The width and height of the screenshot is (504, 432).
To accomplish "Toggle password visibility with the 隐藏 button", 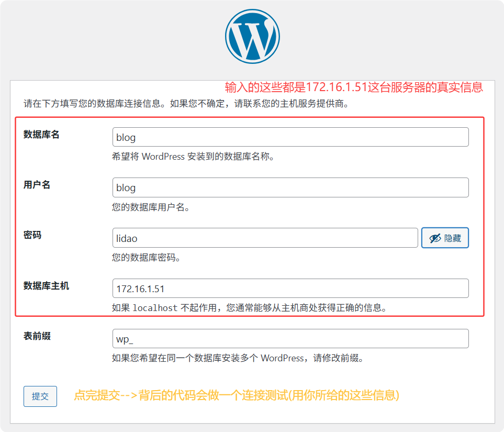I will [x=445, y=238].
